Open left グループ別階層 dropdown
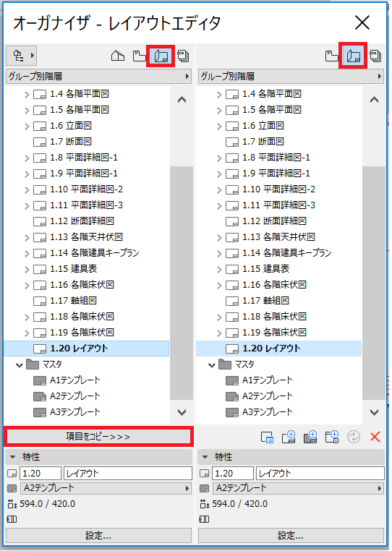Image resolution: width=392 pixels, height=551 pixels. point(99,76)
